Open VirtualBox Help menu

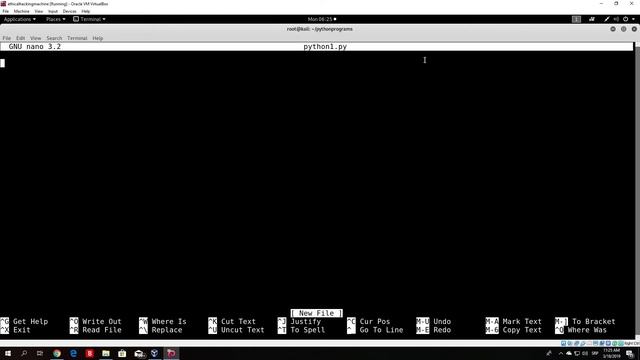pyautogui.click(x=86, y=11)
